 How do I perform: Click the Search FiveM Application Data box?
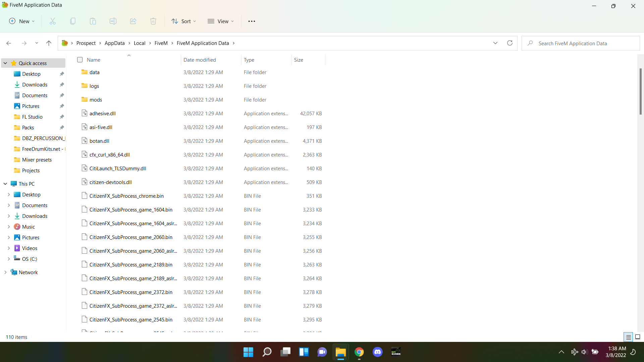[581, 43]
